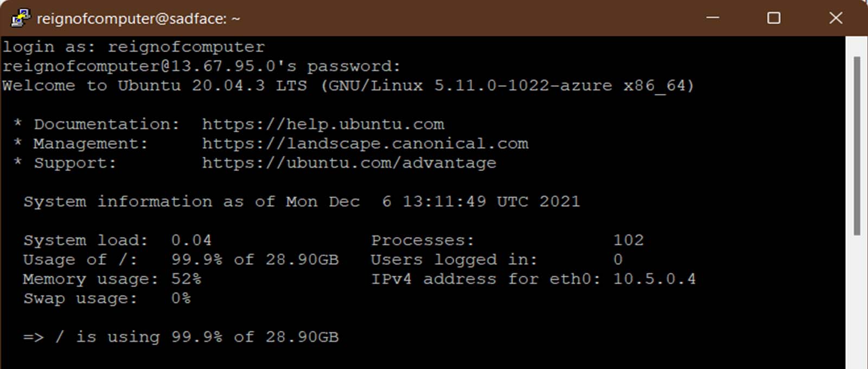
Task: Minimize the PuTTY window
Action: pyautogui.click(x=711, y=18)
